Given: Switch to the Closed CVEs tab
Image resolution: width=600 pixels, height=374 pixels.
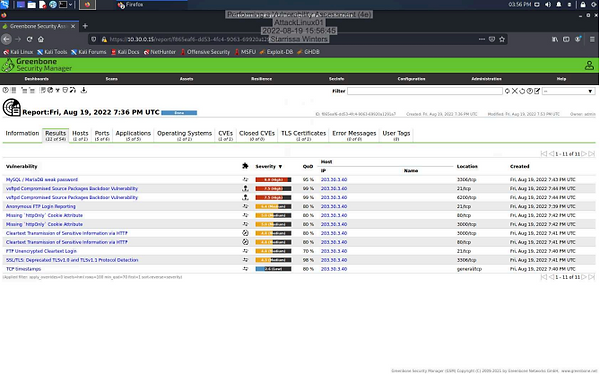Looking at the screenshot, I should pos(257,135).
